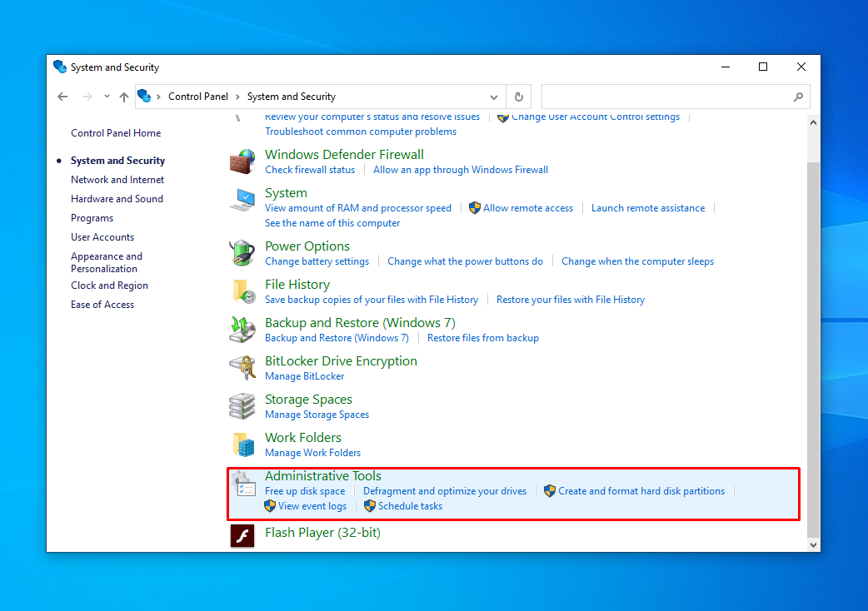Viewport: 868px width, 611px height.
Task: Go forward with the forward arrow
Action: [87, 97]
